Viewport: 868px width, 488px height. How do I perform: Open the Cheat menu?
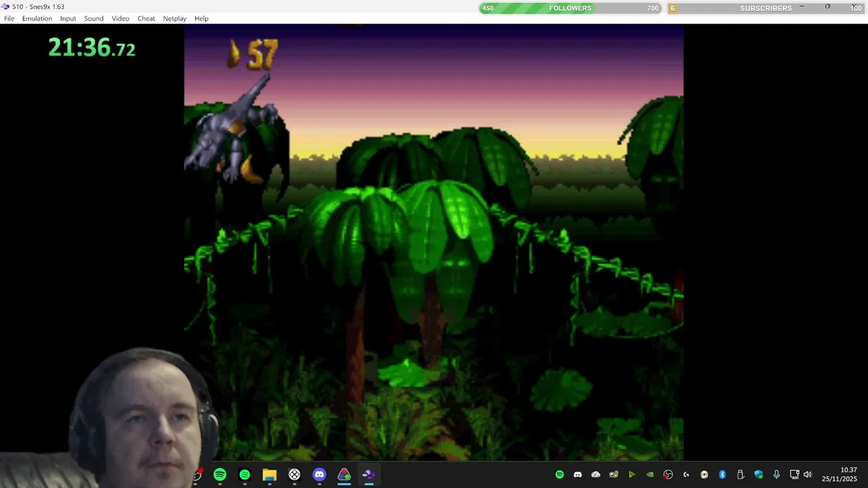pos(146,18)
